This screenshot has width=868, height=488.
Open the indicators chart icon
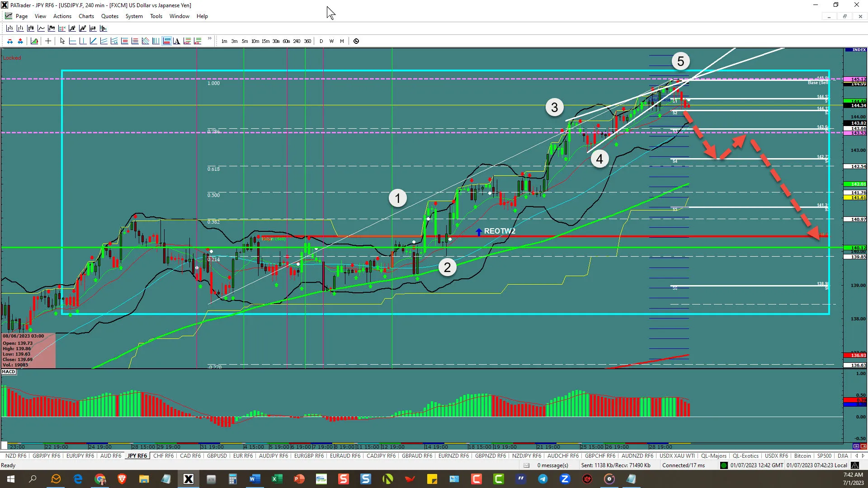coord(34,41)
